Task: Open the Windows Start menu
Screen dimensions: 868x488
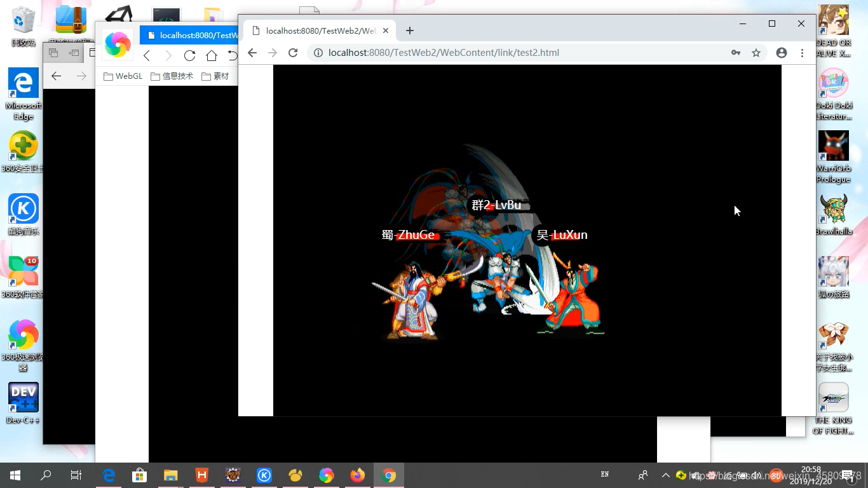Action: pos(15,475)
